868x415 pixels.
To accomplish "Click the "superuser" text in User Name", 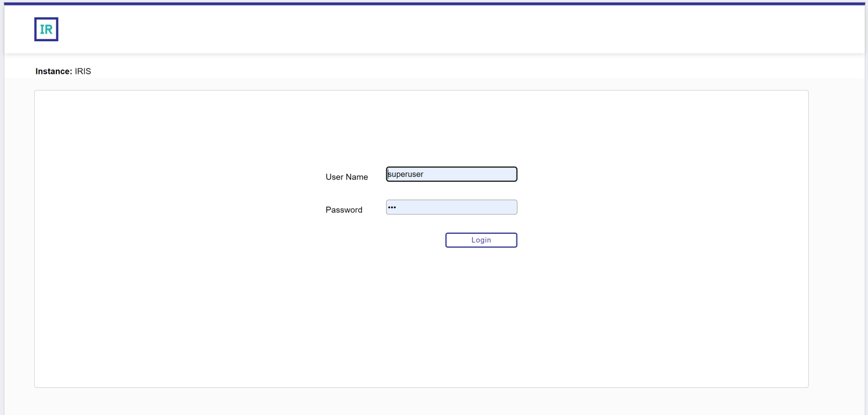I will point(406,174).
